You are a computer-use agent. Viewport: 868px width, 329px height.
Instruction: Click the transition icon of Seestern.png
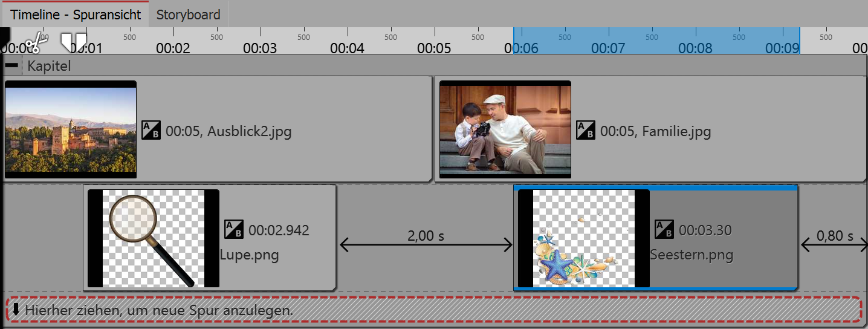[x=664, y=229]
